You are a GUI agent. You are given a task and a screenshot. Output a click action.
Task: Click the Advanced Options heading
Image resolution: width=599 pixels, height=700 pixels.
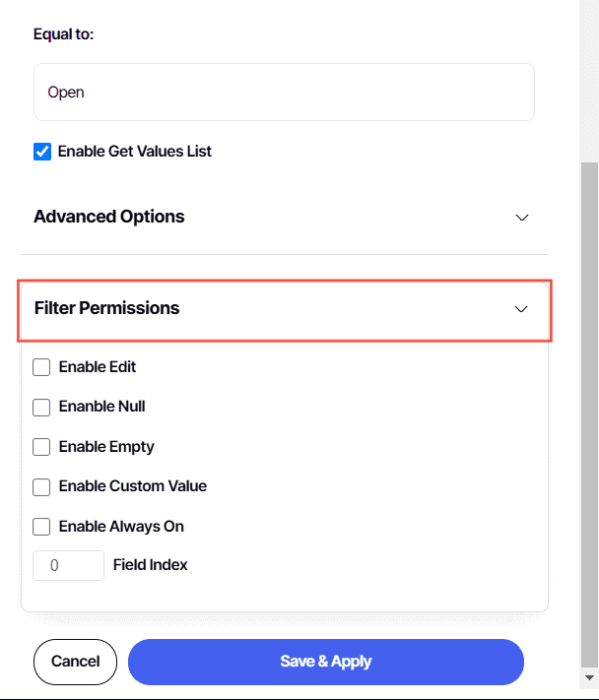pyautogui.click(x=109, y=217)
